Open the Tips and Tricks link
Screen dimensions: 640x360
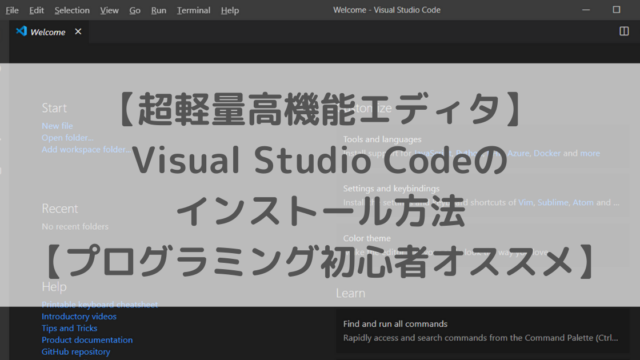[x=69, y=328]
